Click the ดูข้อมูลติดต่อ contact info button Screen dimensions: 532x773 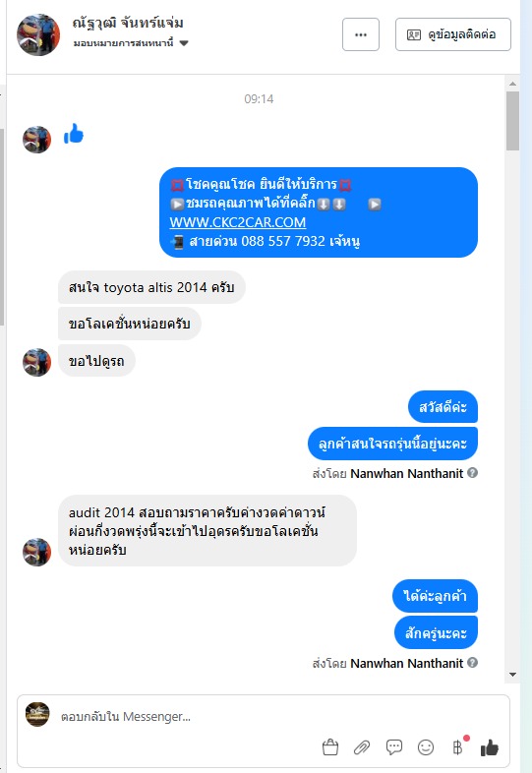click(x=453, y=34)
